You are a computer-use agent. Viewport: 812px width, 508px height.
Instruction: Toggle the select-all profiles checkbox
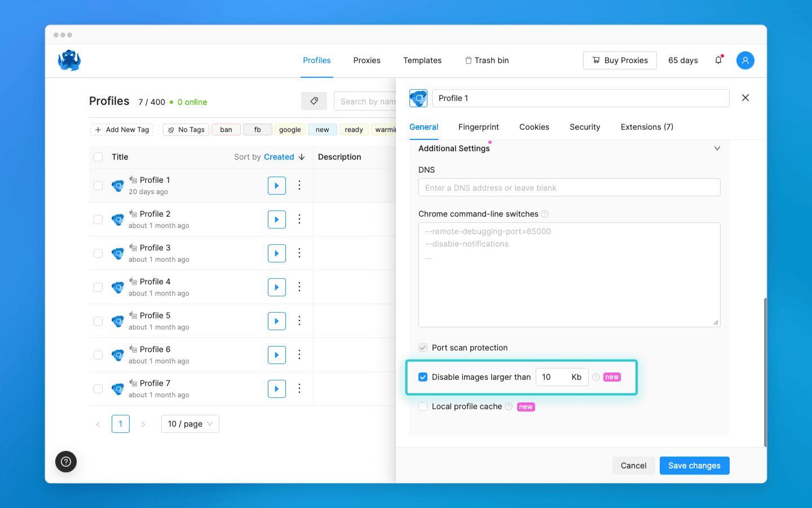tap(98, 157)
